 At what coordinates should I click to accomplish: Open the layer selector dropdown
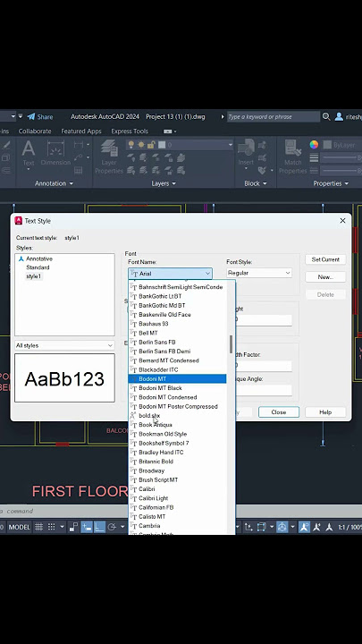coord(181,145)
